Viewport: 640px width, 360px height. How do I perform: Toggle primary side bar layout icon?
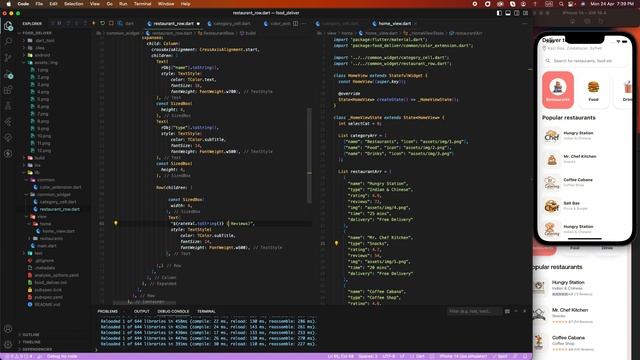(x=499, y=13)
